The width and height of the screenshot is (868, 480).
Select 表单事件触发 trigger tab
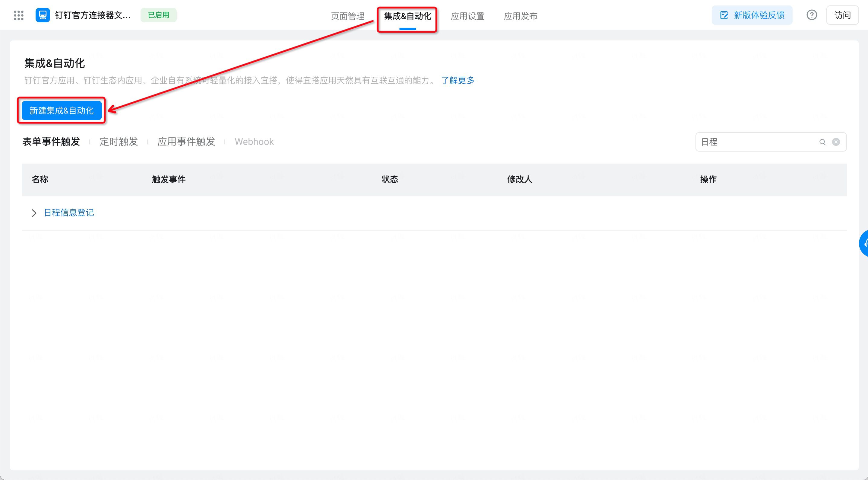coord(51,142)
